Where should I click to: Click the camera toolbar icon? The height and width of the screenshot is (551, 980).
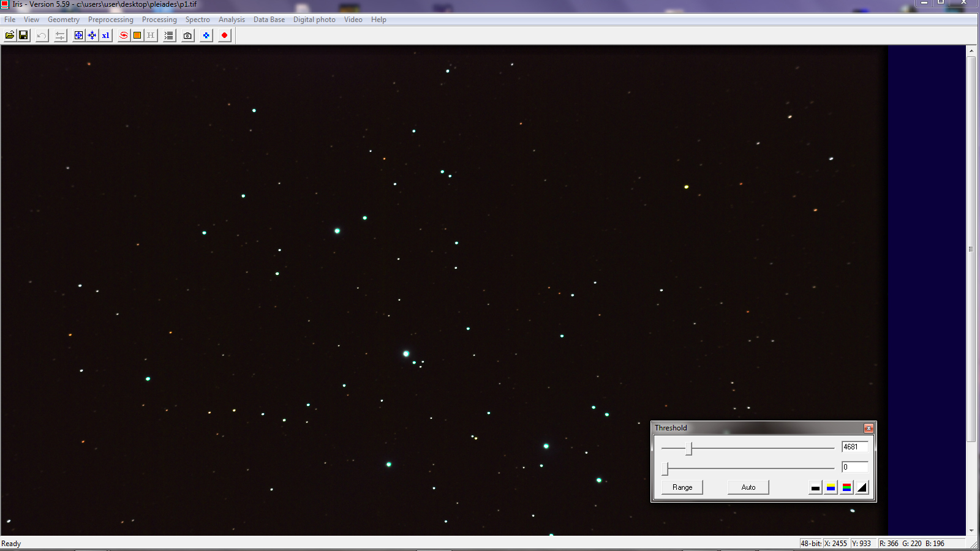coord(187,36)
